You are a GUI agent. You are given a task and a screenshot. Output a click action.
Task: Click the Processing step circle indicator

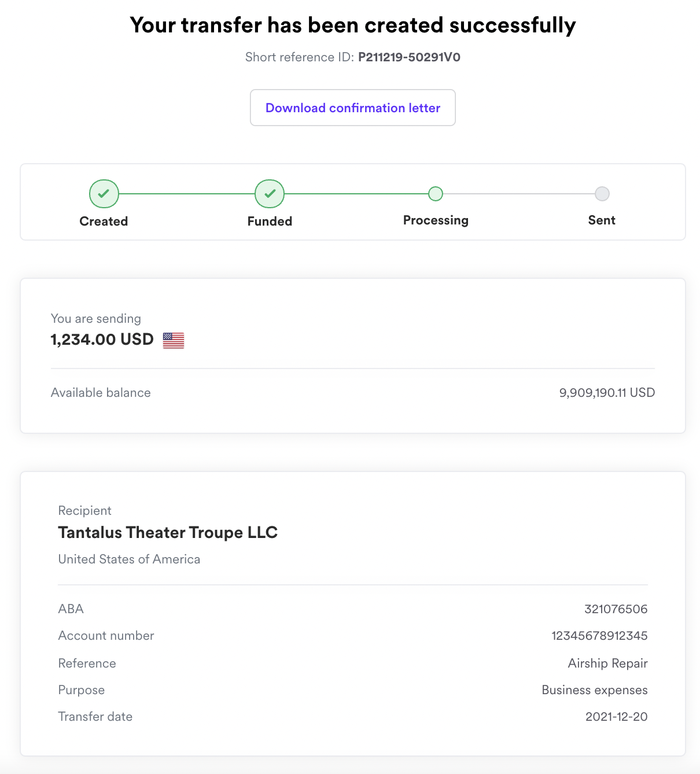coord(436,194)
